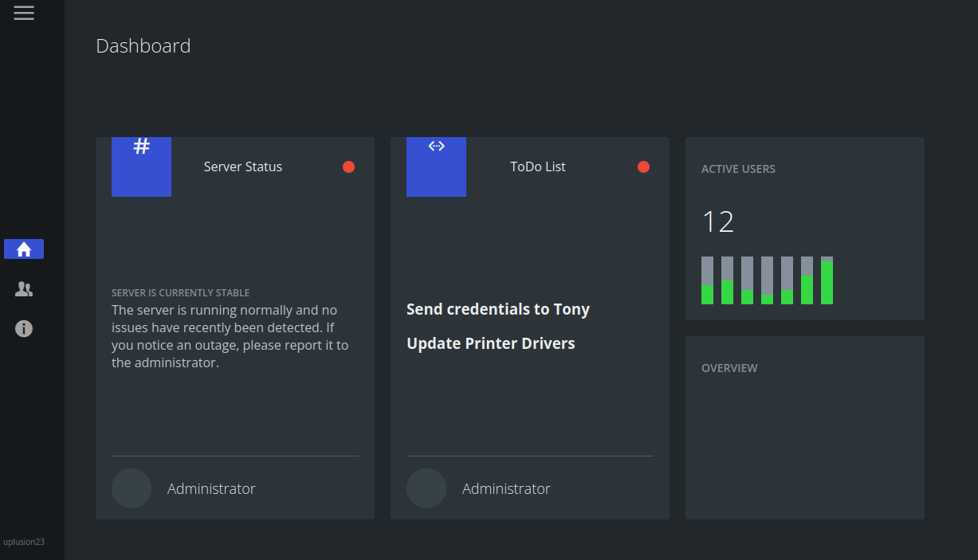Go to the Home dashboard icon
This screenshot has width=978, height=560.
tap(24, 249)
